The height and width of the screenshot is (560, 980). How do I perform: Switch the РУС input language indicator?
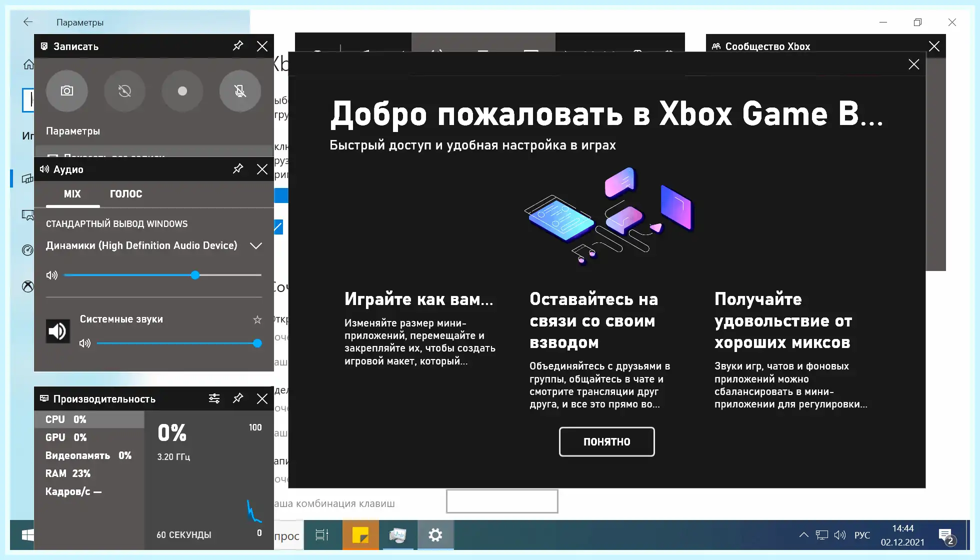coord(862,535)
